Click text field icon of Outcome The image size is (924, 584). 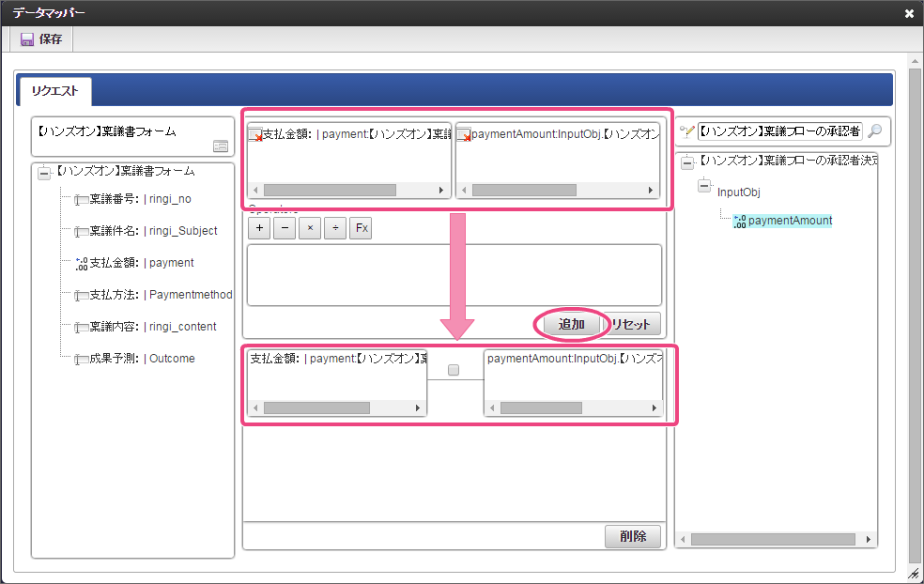click(x=82, y=360)
